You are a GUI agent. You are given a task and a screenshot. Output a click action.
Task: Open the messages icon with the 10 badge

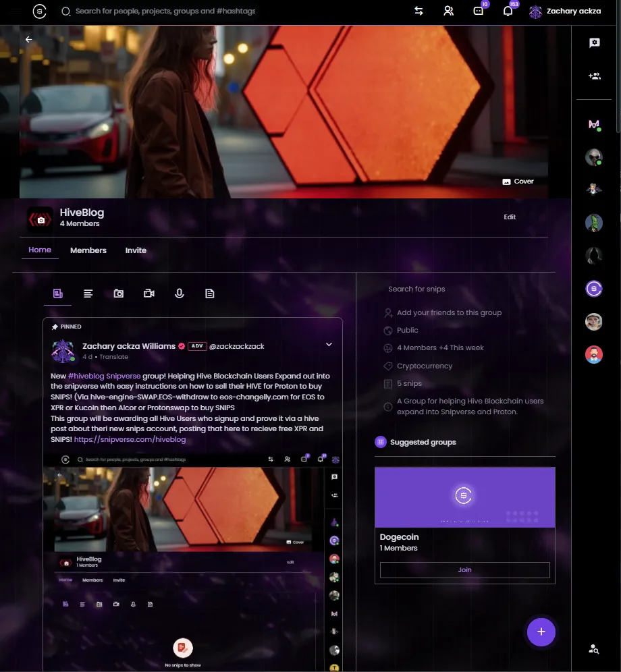[479, 11]
